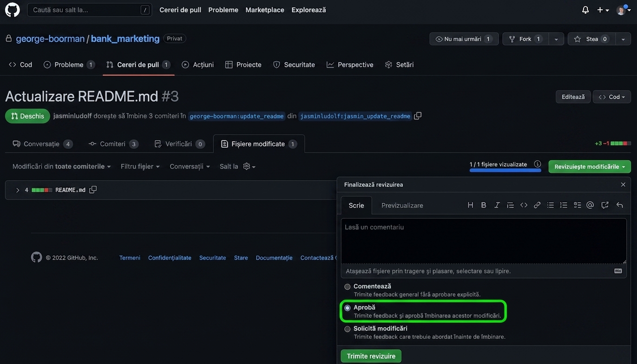Copy the branch name jasmin_update_readme
Screen dimensions: 637x364
(418, 116)
